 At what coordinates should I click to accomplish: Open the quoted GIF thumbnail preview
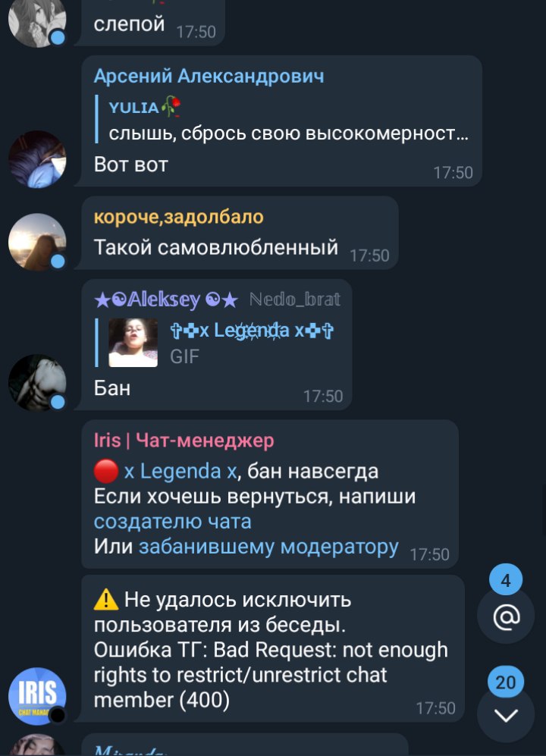point(133,343)
